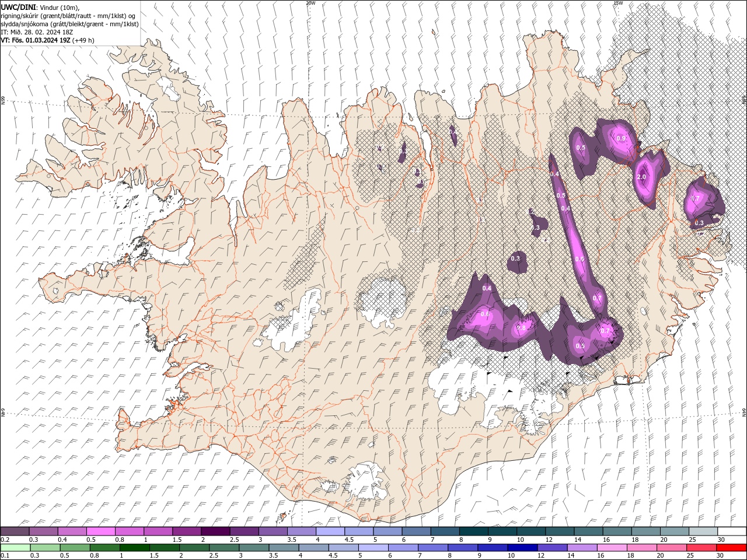Click the dark grey-purple first swatch of snow scale
The height and width of the screenshot is (560, 747).
point(15,531)
